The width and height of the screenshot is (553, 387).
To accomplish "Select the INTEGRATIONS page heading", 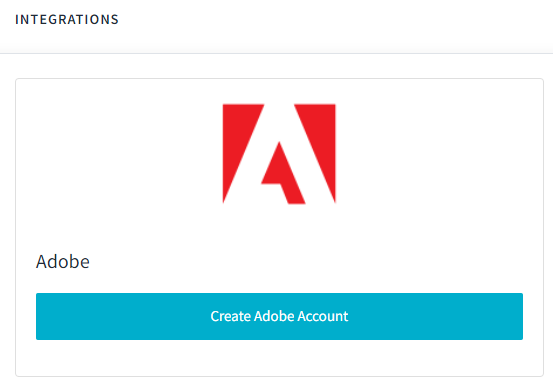I will click(x=67, y=19).
